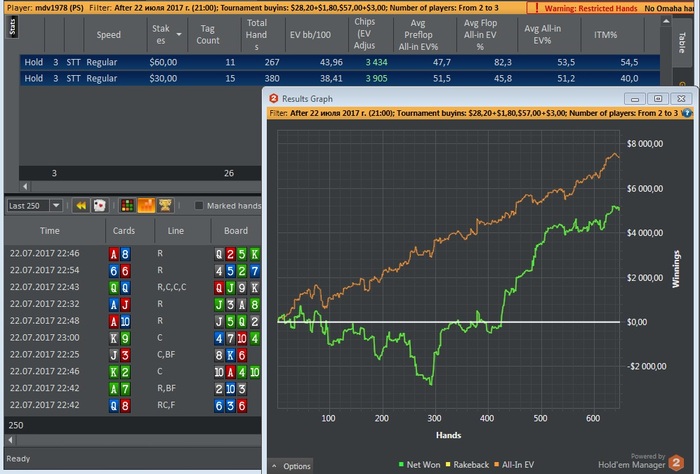The height and width of the screenshot is (474, 700).
Task: Click left scroll arrow of hands list scrollbar
Action: tap(10, 440)
